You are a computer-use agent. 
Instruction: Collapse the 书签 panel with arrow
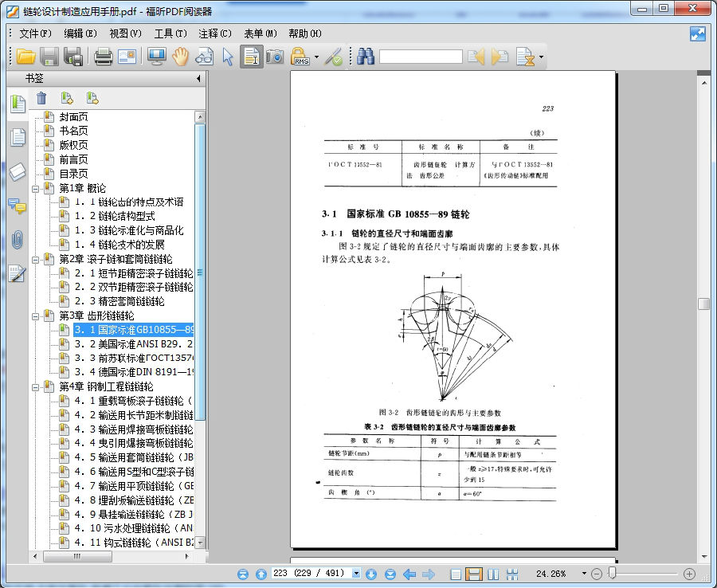198,79
